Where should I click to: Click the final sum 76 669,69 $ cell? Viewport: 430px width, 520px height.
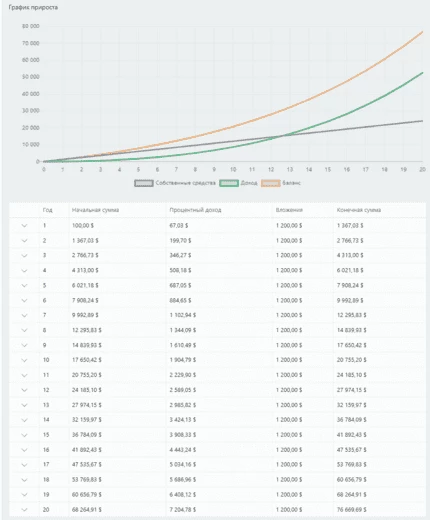[351, 509]
